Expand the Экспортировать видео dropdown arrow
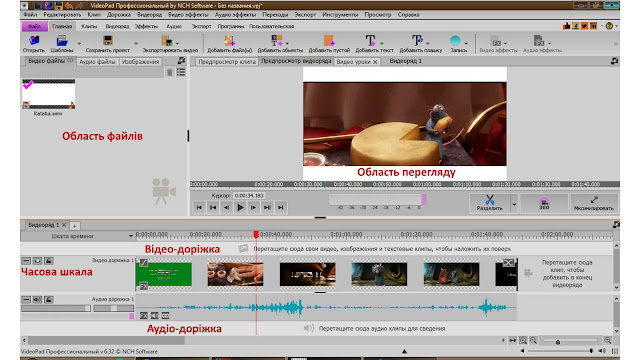This screenshot has width=640, height=360. (177, 43)
